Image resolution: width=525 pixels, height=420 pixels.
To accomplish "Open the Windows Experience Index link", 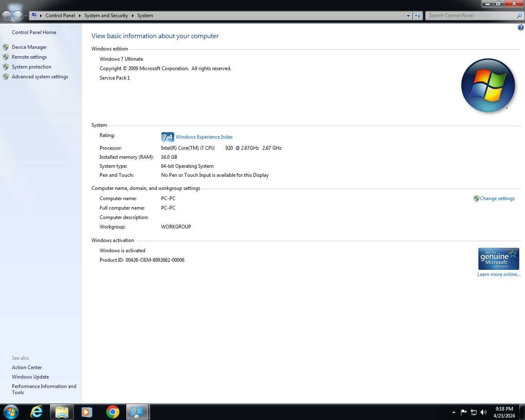I will click(x=204, y=137).
